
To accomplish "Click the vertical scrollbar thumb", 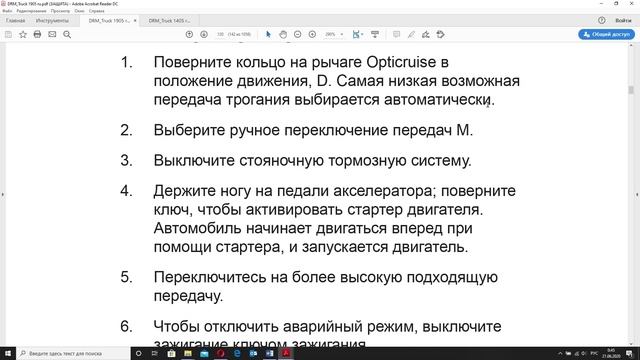I will [631, 90].
